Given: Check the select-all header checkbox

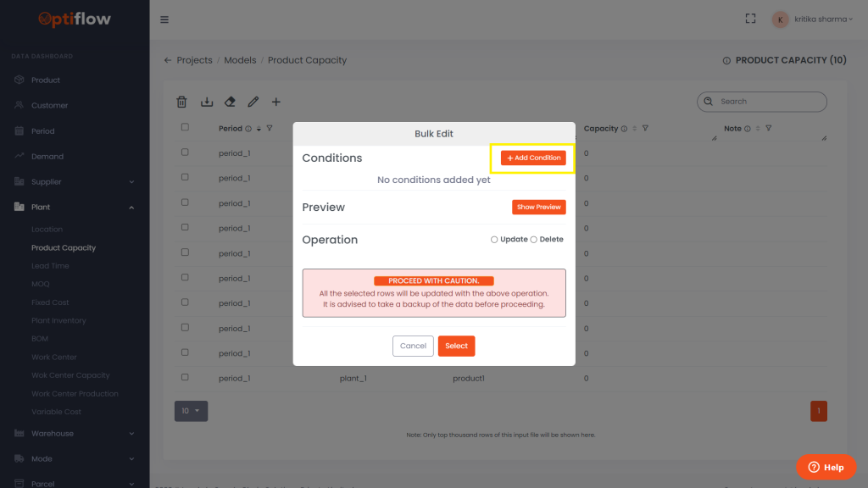Looking at the screenshot, I should pyautogui.click(x=185, y=128).
